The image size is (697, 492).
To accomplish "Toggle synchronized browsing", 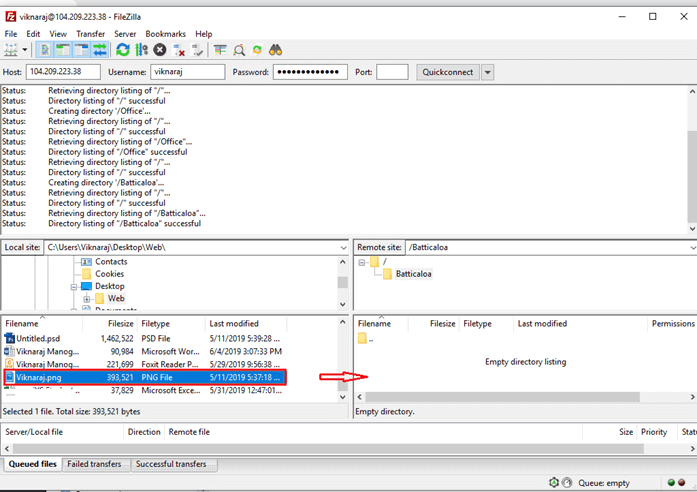I will (x=257, y=50).
